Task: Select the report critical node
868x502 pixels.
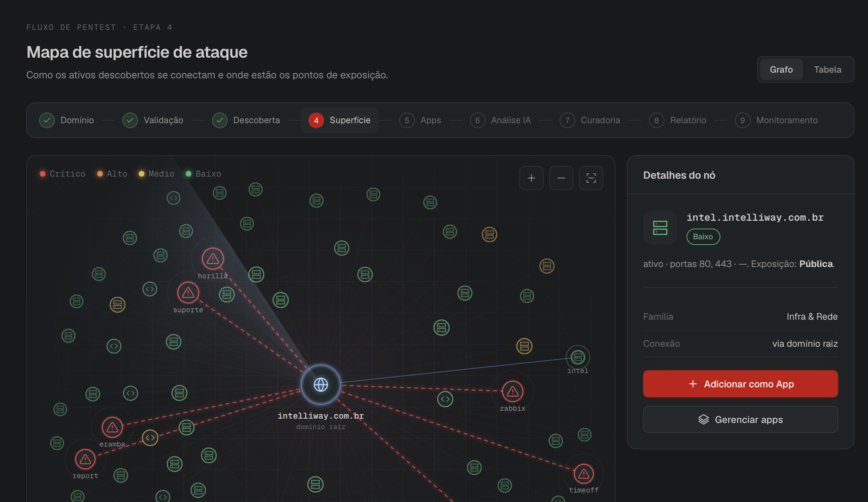Action: pos(85,459)
